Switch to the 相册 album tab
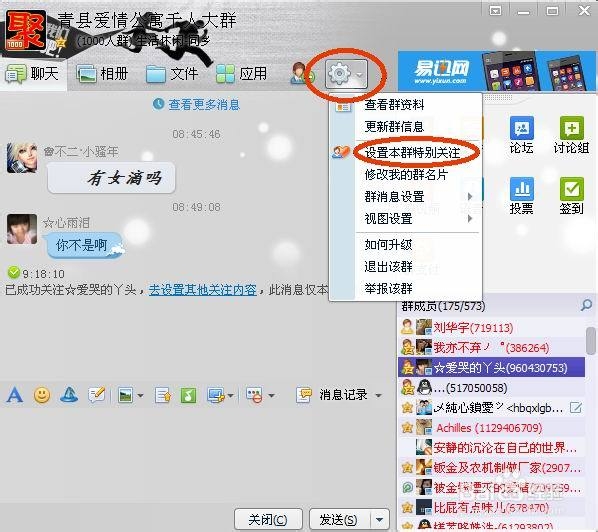 tap(102, 74)
